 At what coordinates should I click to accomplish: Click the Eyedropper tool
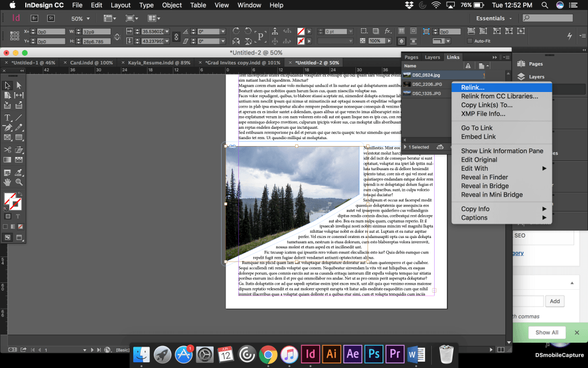click(x=18, y=171)
